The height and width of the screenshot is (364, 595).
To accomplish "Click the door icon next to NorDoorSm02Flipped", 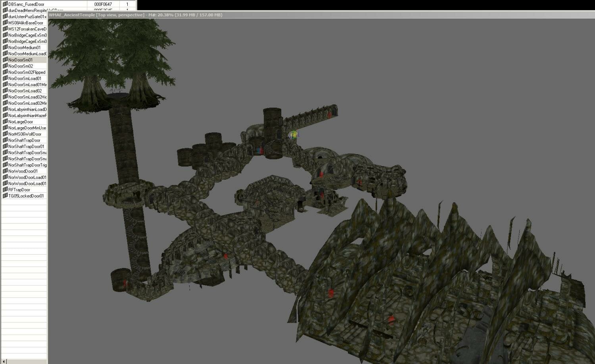I will (5, 72).
